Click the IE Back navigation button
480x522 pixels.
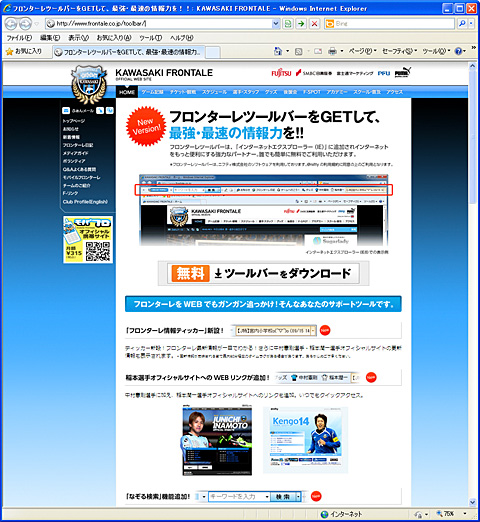11,24
